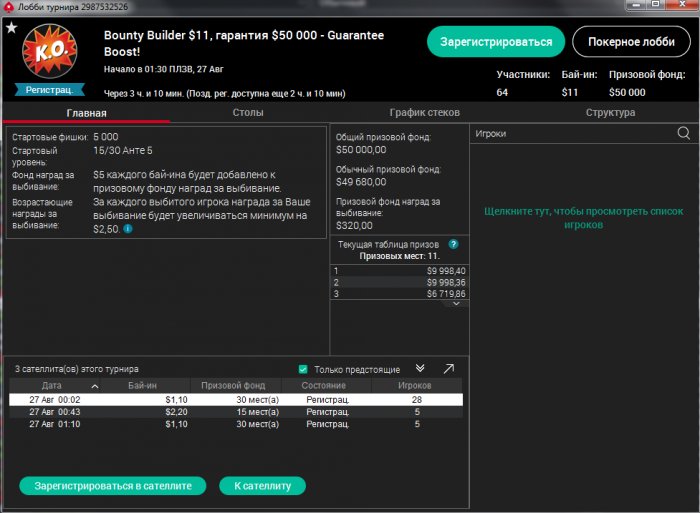Click second place prize '$9 998,36'
700x513 pixels.
[446, 283]
